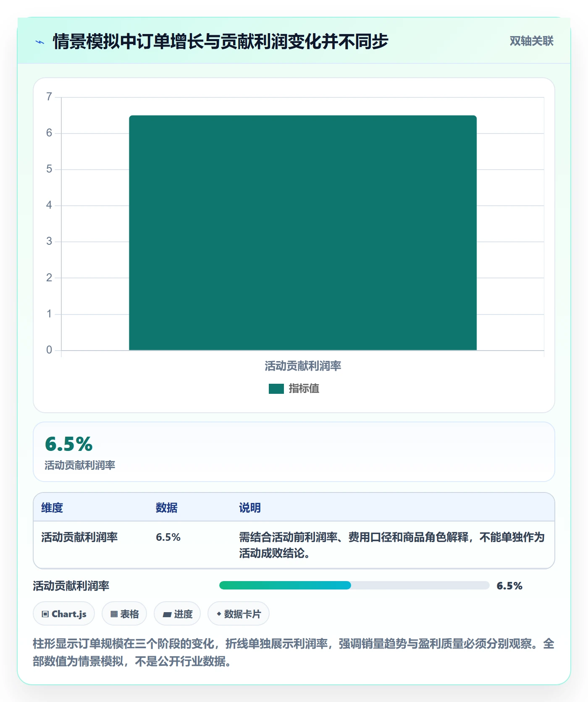Click the 数据 table column header

[x=167, y=508]
